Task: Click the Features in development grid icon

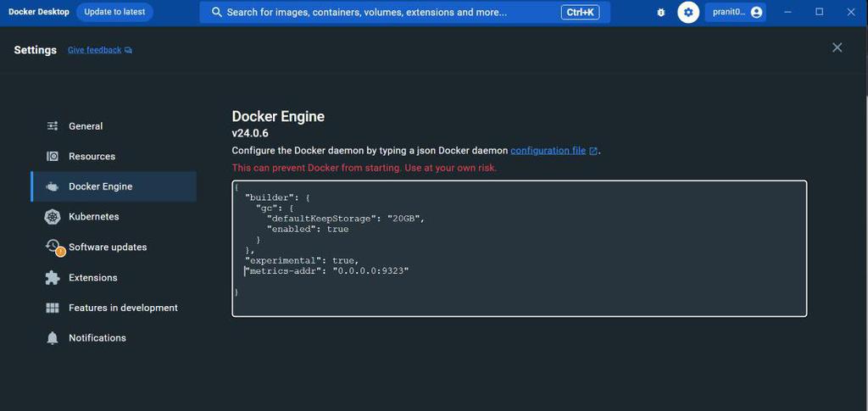Action: tap(53, 308)
